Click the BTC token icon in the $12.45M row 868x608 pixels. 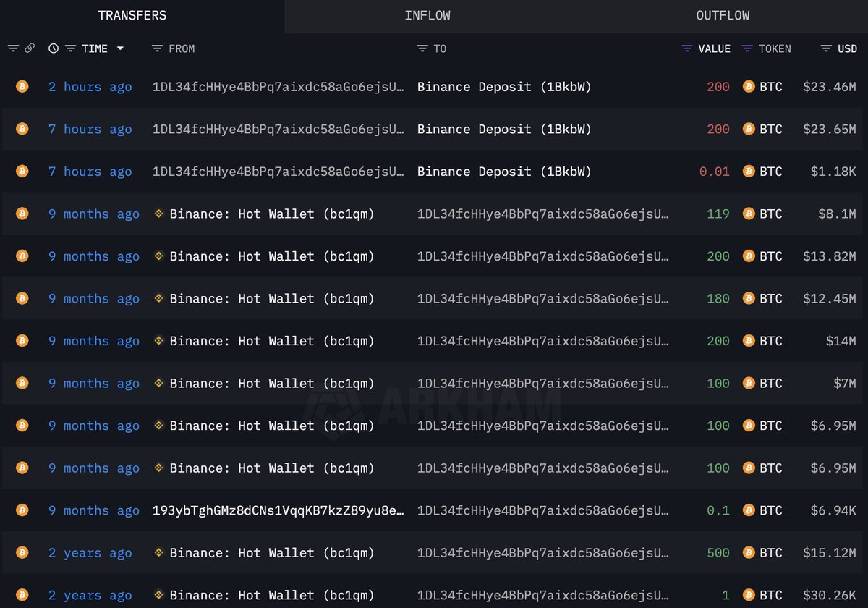tap(749, 298)
